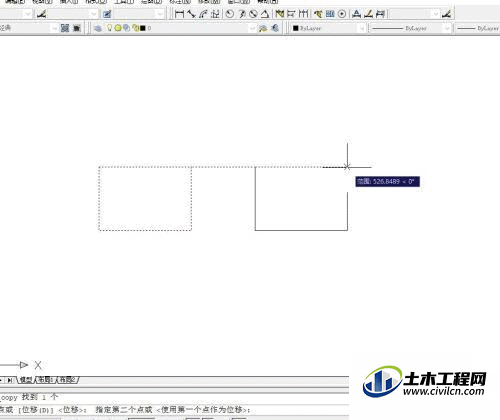Switch to the 布局1 layout tab
Screen dimensions: 500x420
(x=45, y=380)
